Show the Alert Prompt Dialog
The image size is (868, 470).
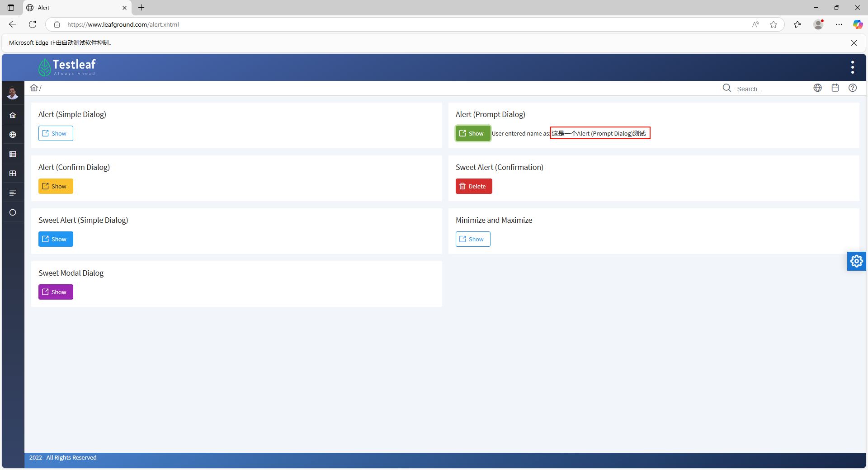pos(473,133)
